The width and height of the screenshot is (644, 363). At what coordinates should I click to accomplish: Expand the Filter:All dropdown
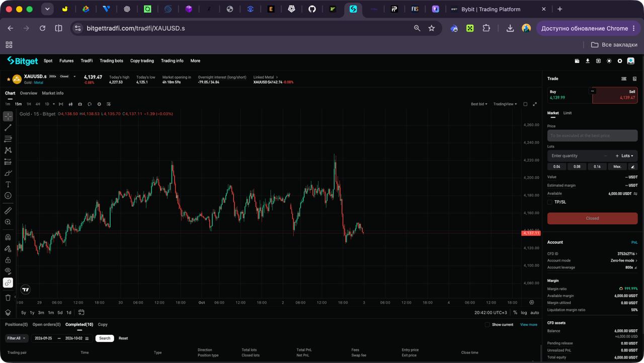pos(16,338)
